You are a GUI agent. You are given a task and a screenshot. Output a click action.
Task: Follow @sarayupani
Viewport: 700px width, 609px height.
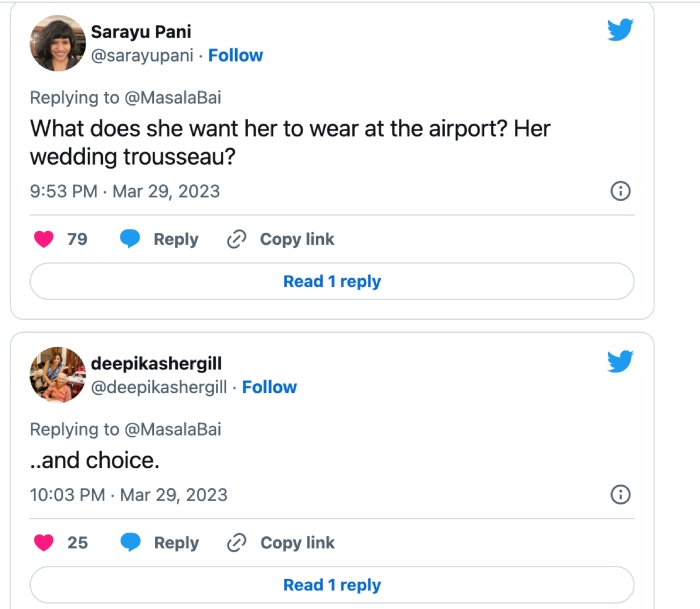click(236, 55)
